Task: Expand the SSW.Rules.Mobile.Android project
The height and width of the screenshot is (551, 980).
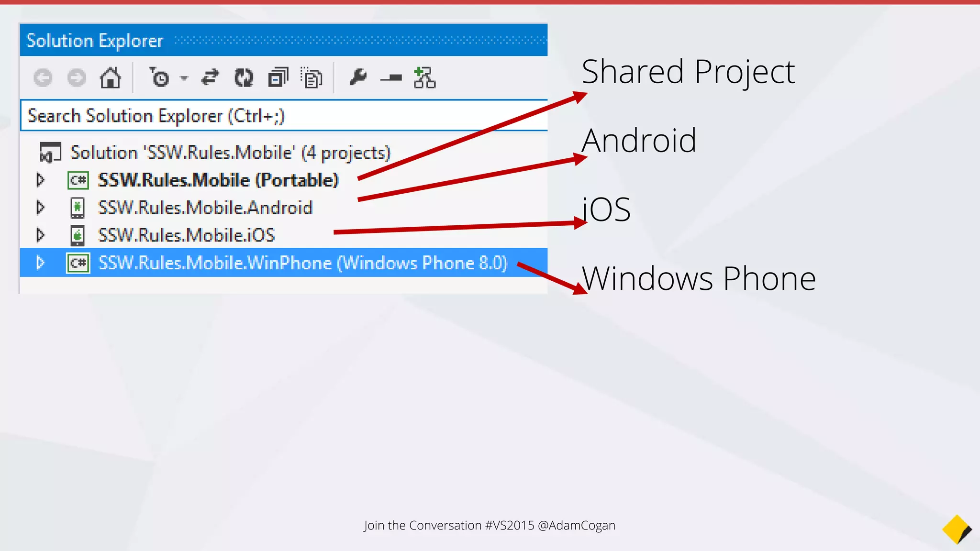Action: [x=41, y=208]
